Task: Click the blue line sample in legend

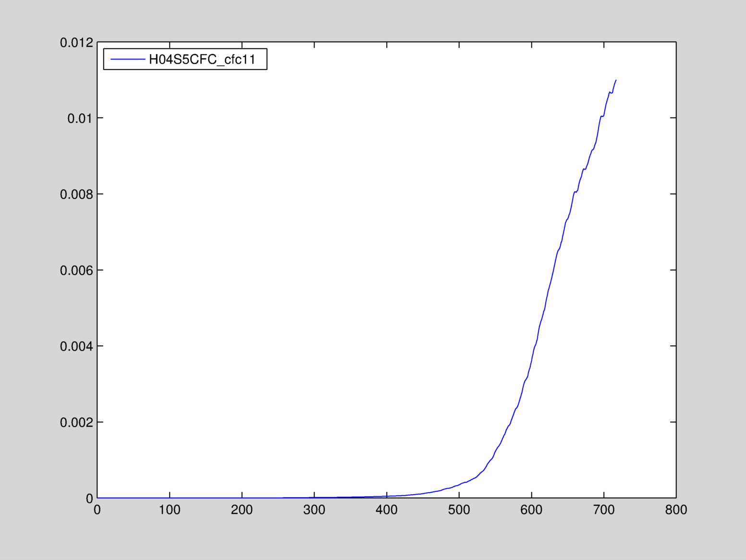Action: tap(128, 59)
